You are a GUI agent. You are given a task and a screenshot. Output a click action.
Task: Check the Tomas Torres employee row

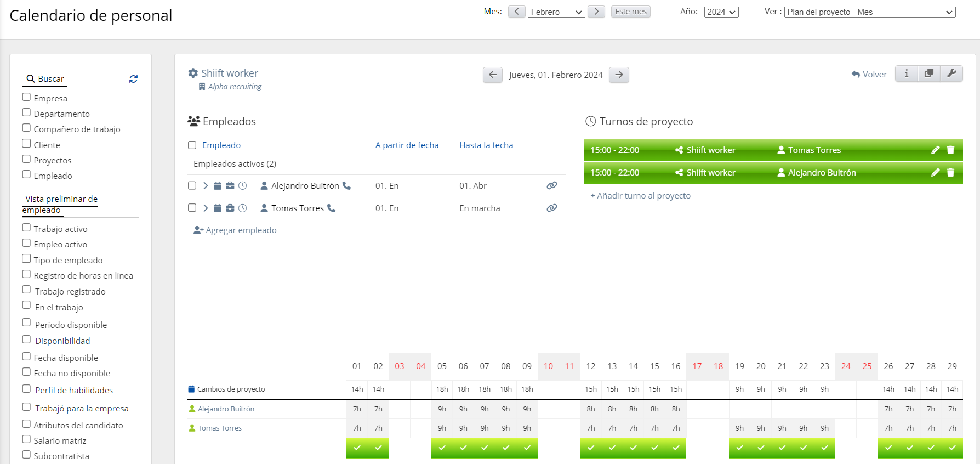(192, 208)
